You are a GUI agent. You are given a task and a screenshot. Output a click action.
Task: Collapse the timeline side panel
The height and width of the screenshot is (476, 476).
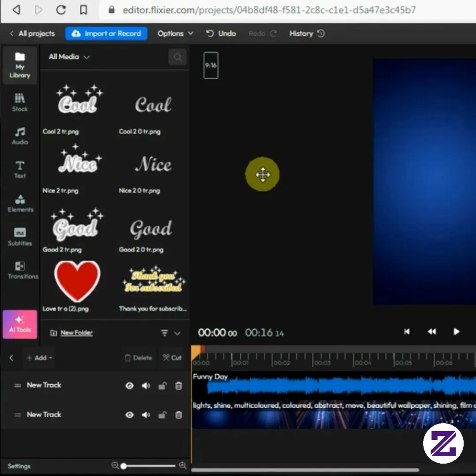(11, 358)
